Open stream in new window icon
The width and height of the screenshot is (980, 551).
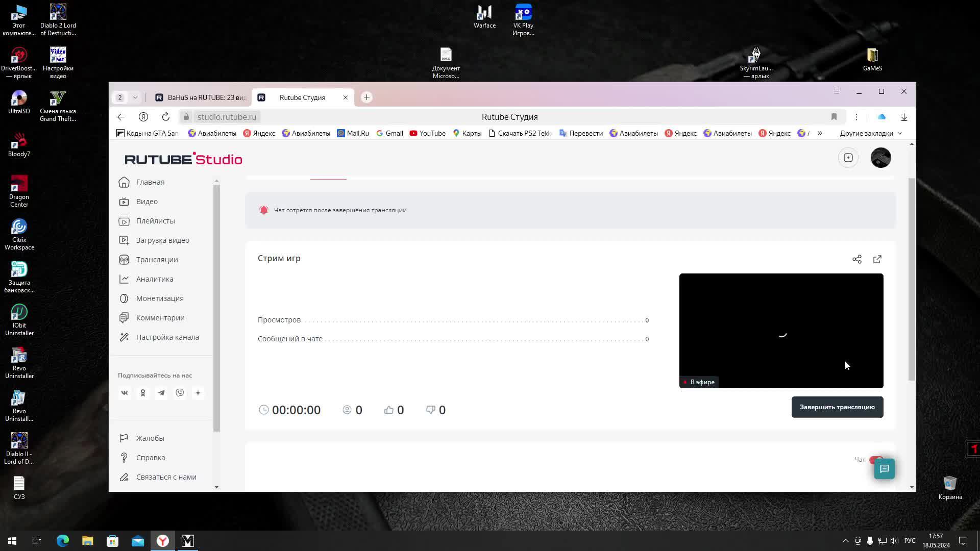coord(877,259)
